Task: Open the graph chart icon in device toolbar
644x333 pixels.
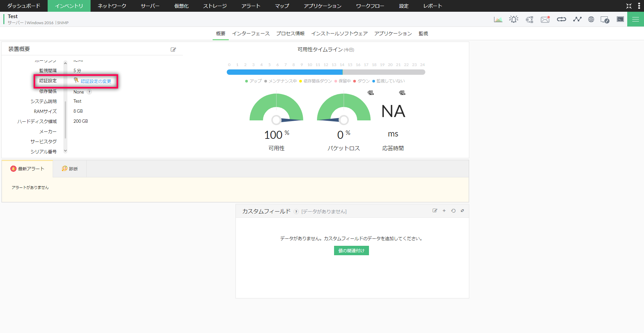Action: pyautogui.click(x=498, y=19)
